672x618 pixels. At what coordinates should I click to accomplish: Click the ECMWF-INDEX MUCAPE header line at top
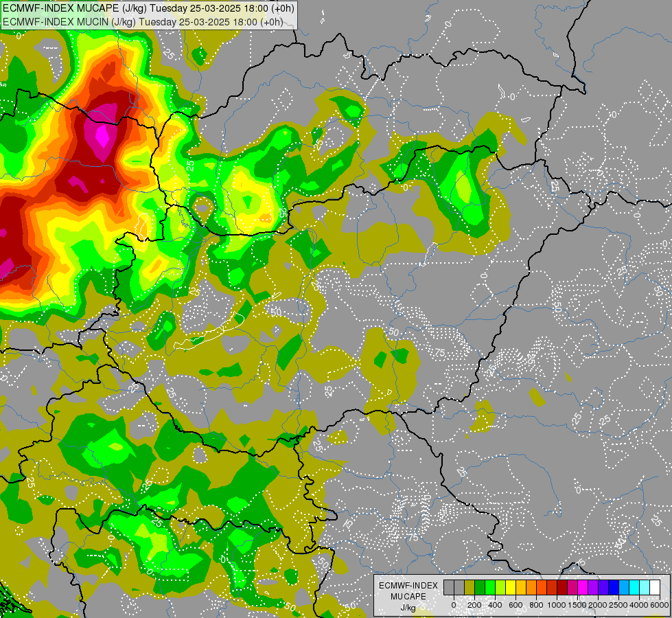tap(148, 8)
